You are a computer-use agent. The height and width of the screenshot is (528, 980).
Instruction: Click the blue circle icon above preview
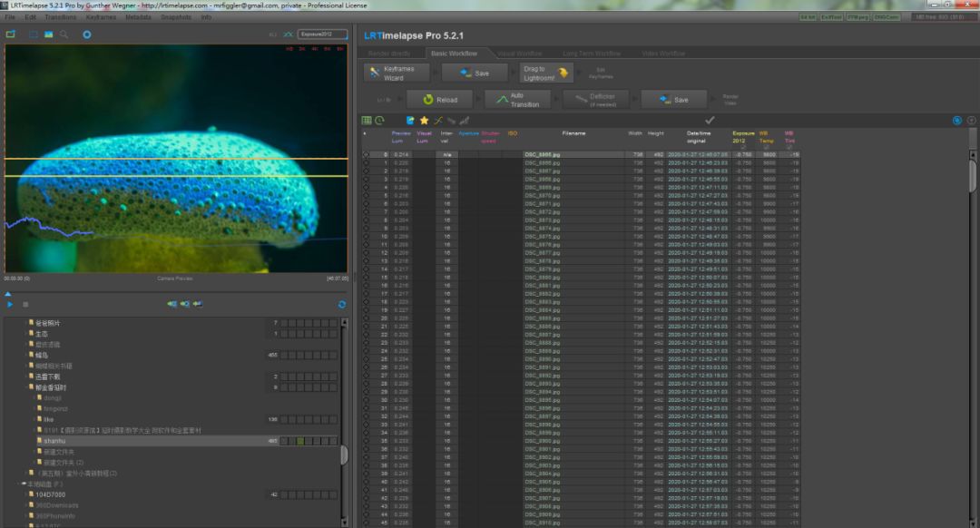[87, 34]
